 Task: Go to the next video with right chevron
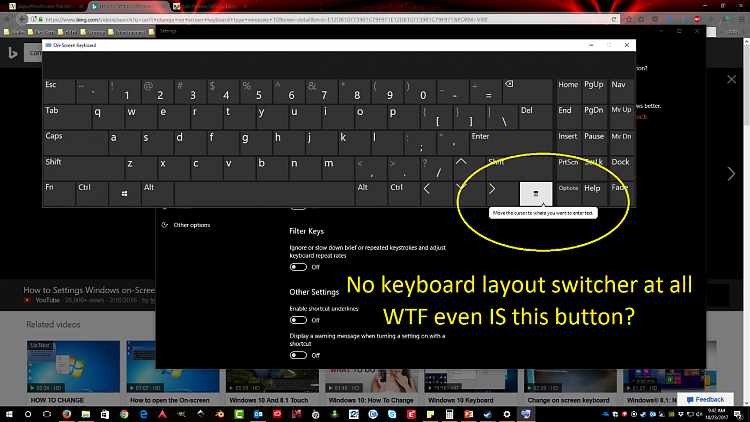pos(731,174)
